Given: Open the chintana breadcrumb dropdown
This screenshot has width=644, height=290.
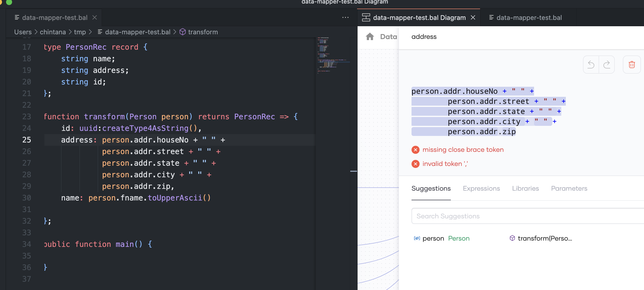Looking at the screenshot, I should 52,32.
